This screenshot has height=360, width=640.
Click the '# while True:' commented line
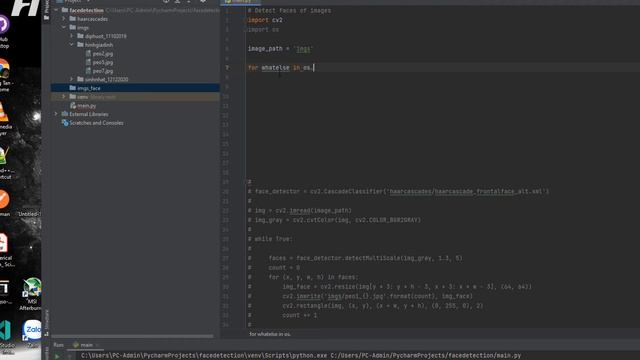click(x=270, y=239)
